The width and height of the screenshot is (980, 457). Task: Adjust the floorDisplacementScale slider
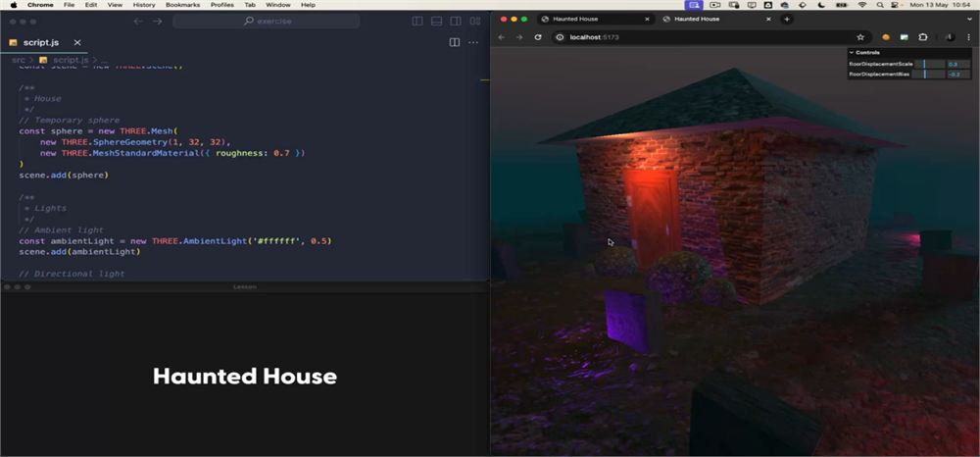tap(929, 64)
